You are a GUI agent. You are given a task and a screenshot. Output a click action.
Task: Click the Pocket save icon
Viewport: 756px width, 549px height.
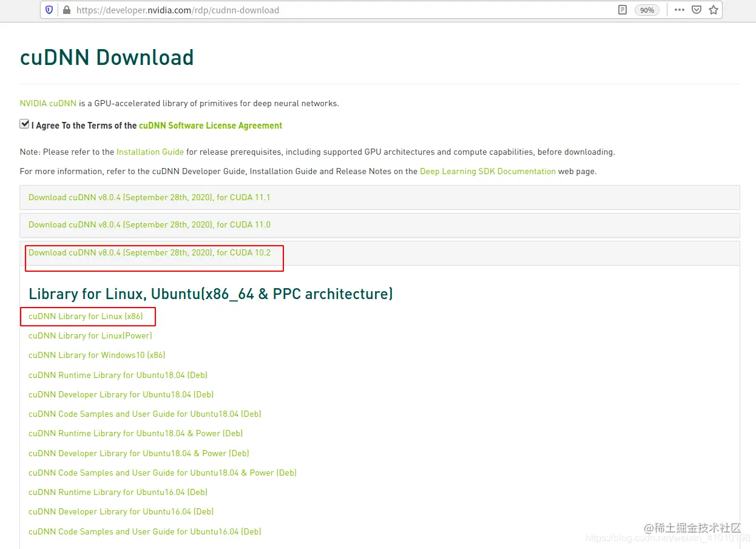697,10
